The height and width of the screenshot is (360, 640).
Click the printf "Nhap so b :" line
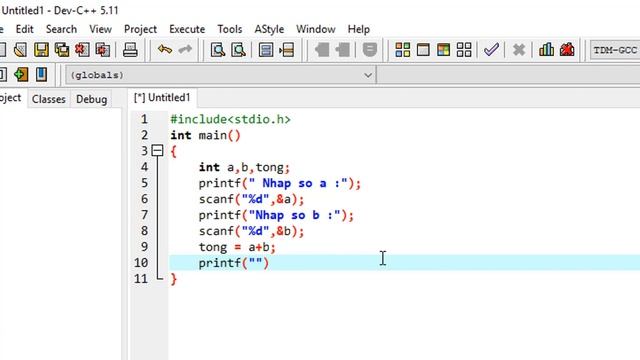tap(276, 215)
